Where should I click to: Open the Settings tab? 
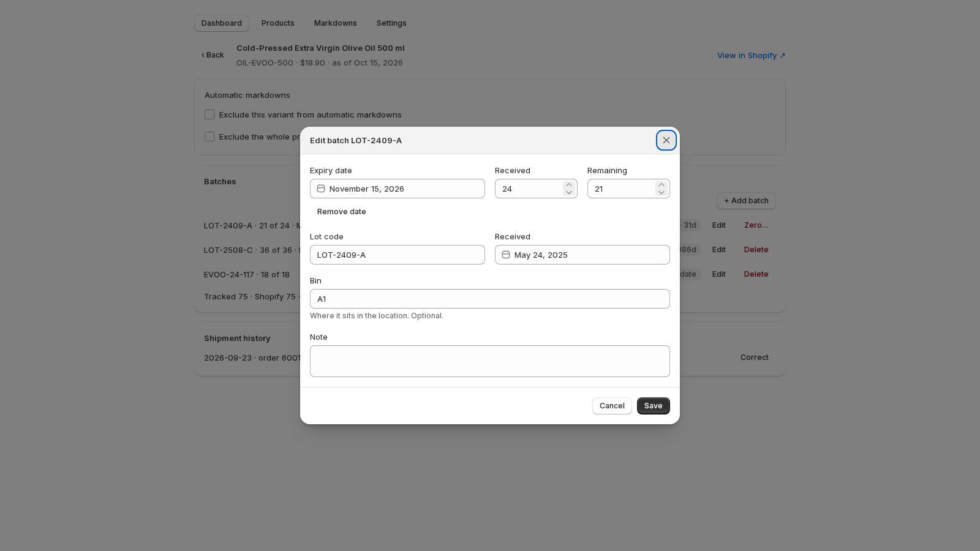click(x=391, y=23)
